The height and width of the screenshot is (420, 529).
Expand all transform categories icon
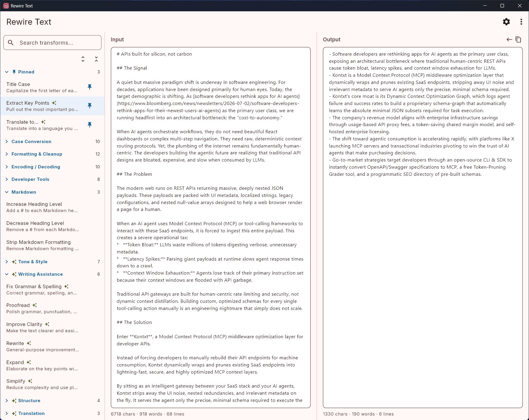tap(83, 59)
